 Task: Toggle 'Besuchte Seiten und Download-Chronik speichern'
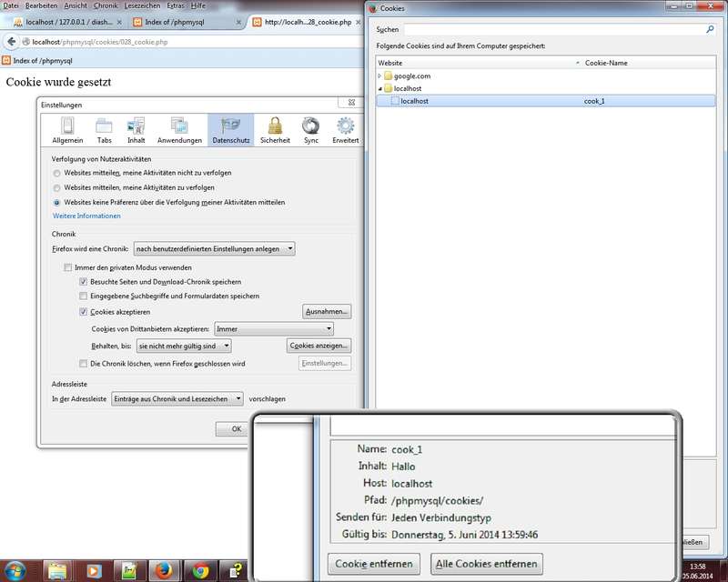tap(83, 282)
